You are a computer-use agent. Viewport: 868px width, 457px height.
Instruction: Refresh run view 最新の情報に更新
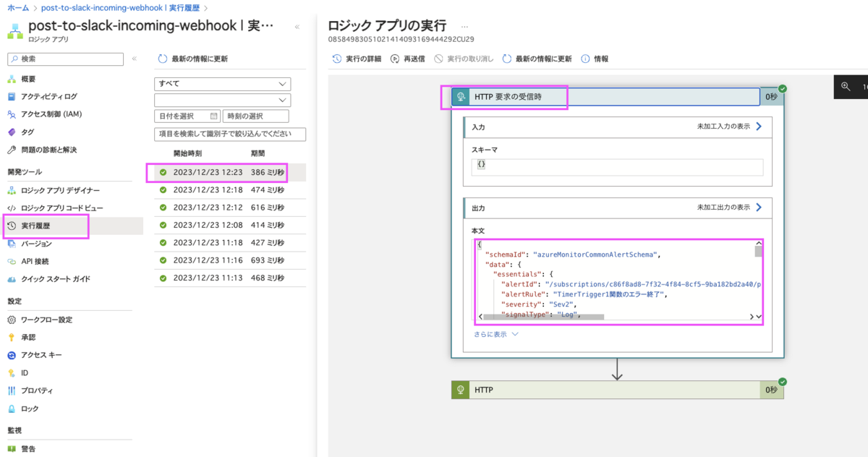point(537,59)
